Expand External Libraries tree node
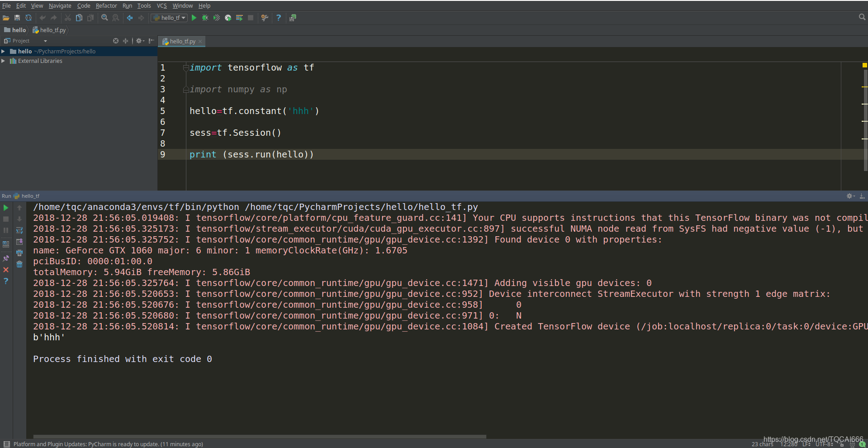The width and height of the screenshot is (868, 448). point(3,61)
